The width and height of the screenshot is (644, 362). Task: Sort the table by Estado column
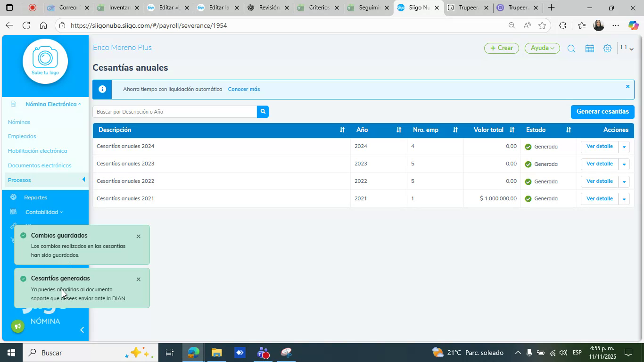(569, 130)
